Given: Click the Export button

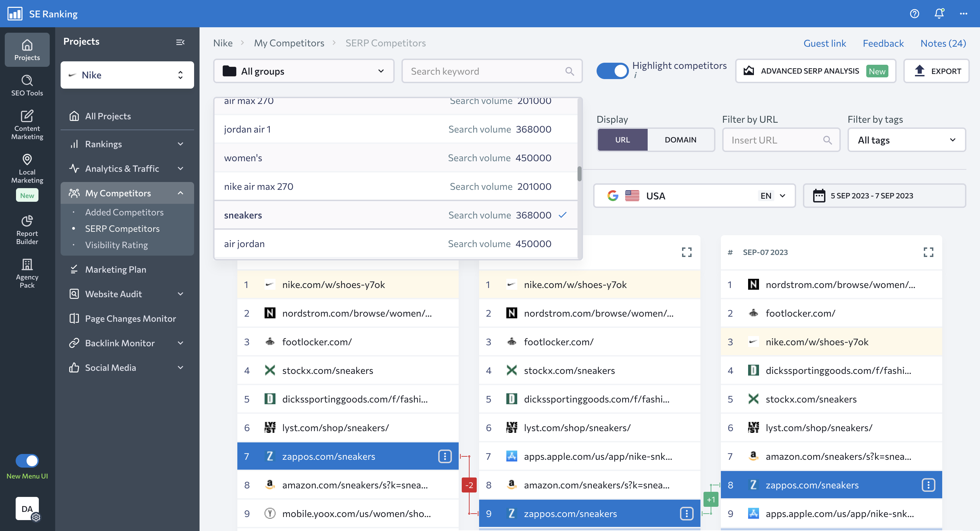Looking at the screenshot, I should coord(936,71).
